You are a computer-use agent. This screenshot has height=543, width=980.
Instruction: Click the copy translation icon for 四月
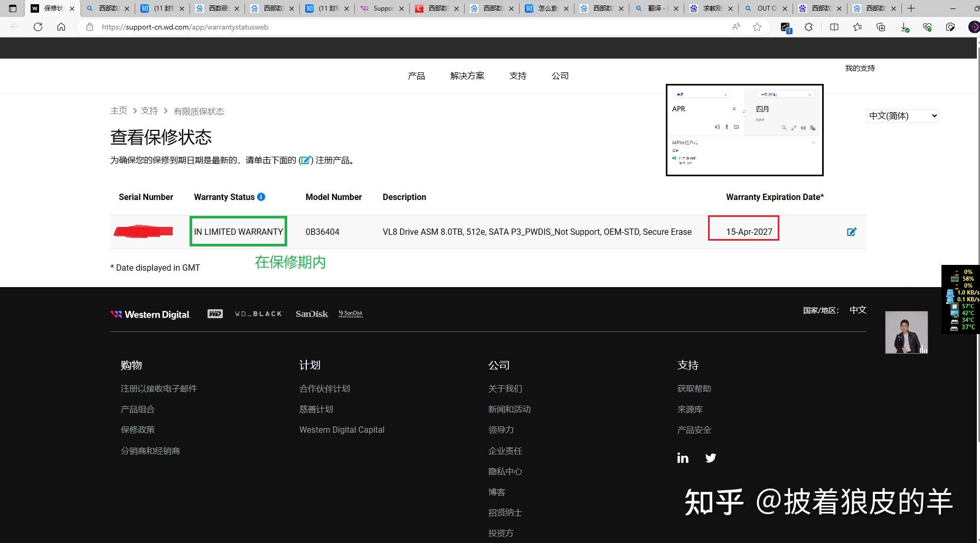click(x=813, y=128)
